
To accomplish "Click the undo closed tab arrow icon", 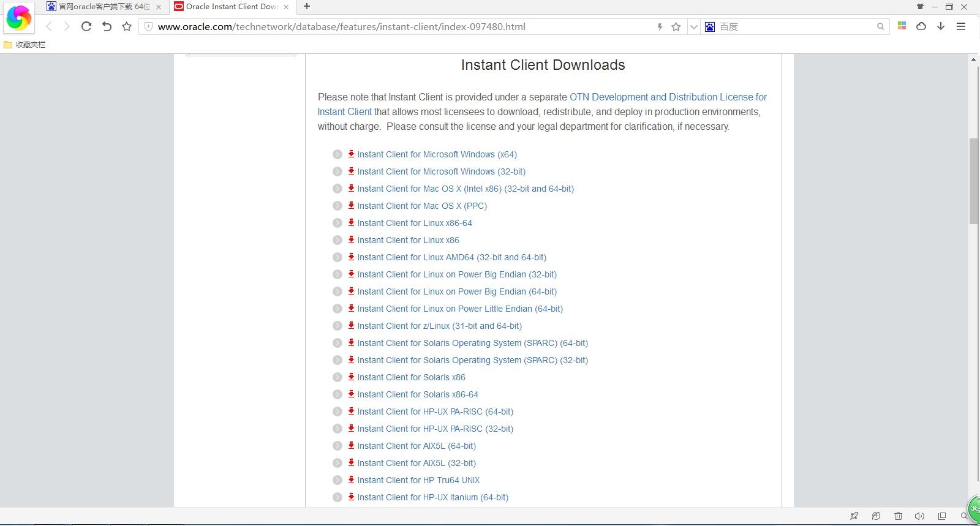I will coord(107,26).
